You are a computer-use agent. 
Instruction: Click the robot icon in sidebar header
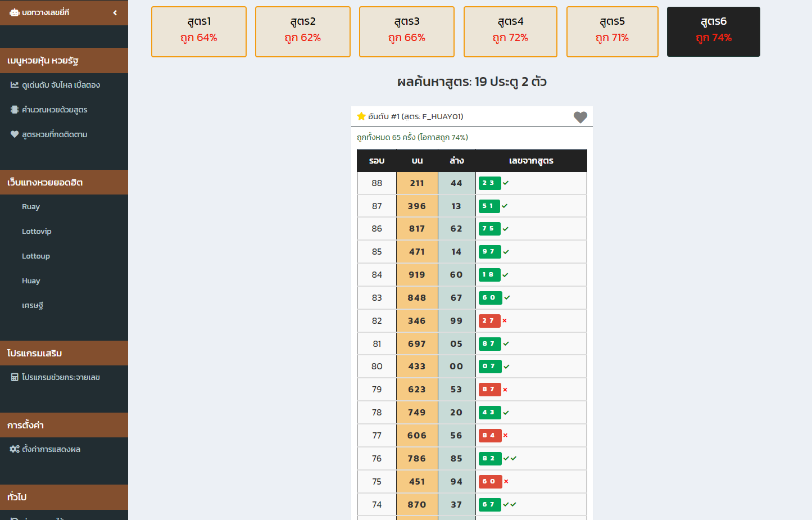(x=15, y=12)
